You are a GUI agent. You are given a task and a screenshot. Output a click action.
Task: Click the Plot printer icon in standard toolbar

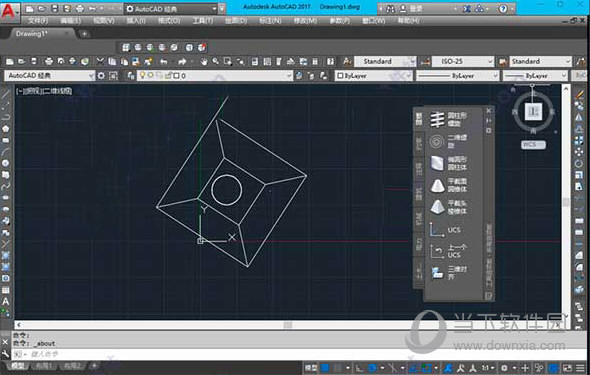49,61
